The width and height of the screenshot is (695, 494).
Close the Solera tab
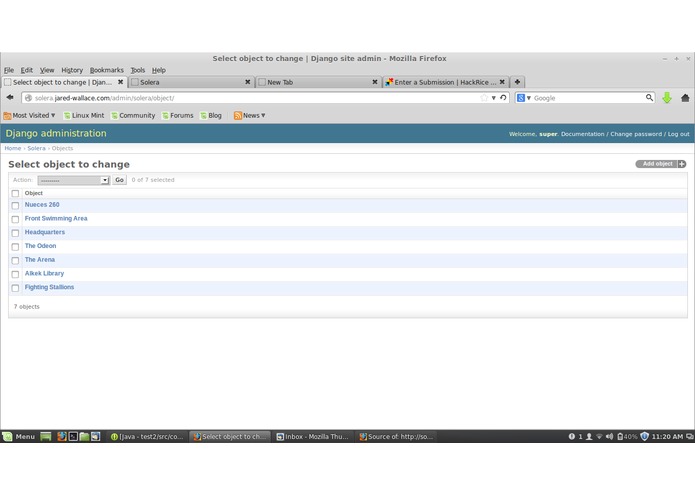pyautogui.click(x=248, y=82)
